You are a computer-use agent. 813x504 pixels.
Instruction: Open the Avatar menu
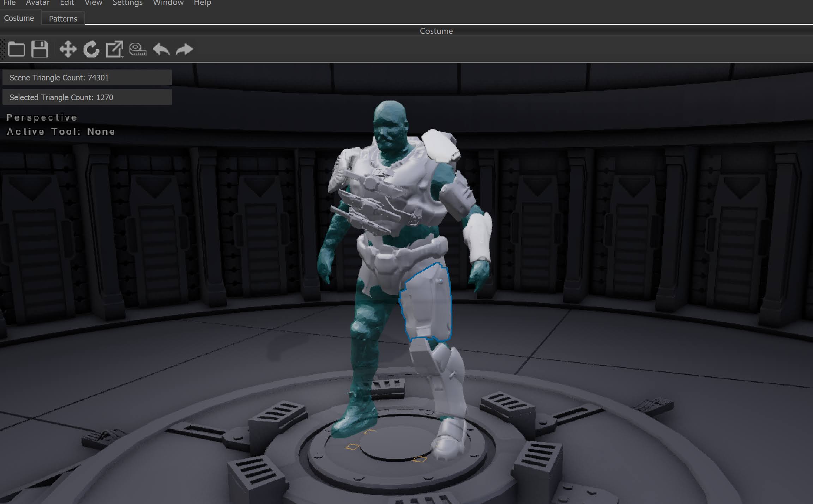click(x=38, y=3)
